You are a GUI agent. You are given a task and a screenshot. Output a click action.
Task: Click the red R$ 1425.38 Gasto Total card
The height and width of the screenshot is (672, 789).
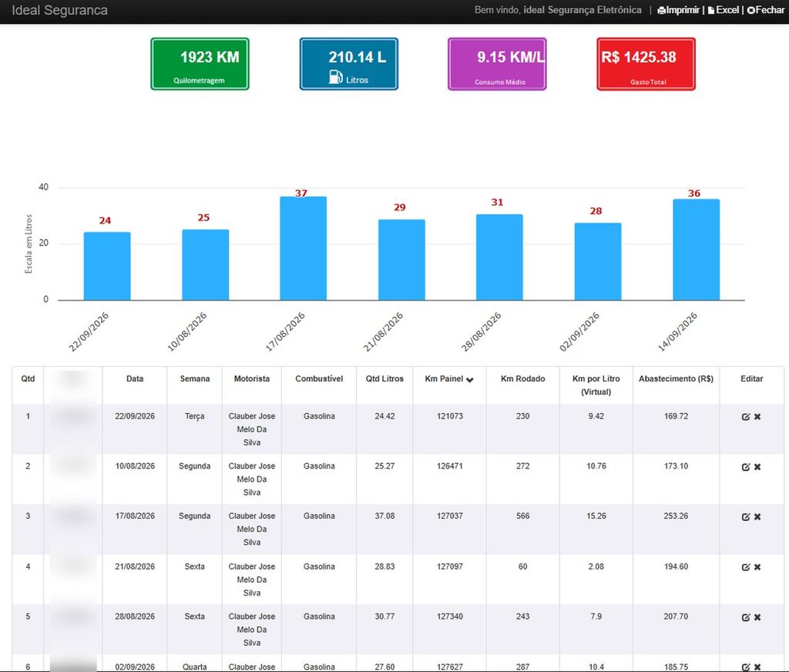646,64
